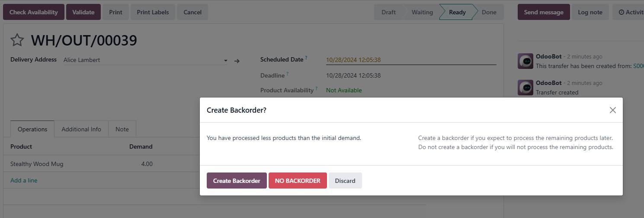The image size is (644, 218).
Task: Select the Waiting status stage
Action: 422,12
